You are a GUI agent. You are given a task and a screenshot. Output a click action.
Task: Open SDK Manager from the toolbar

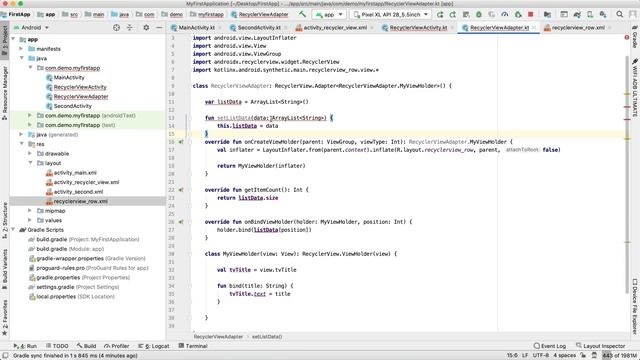point(603,14)
